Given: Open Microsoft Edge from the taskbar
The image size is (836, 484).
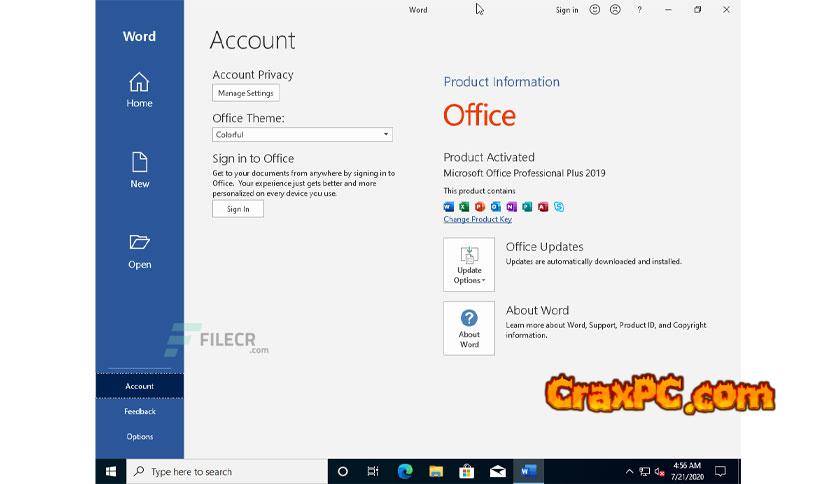Looking at the screenshot, I should [x=405, y=471].
